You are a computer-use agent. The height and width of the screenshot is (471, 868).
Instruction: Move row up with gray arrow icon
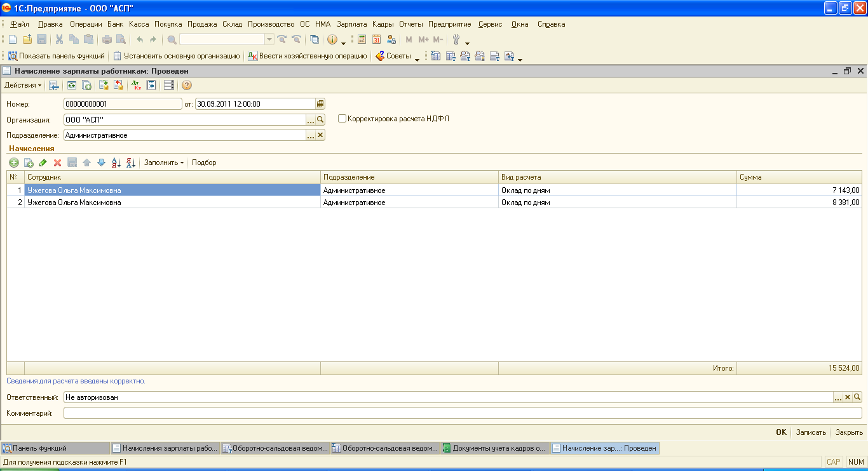86,163
